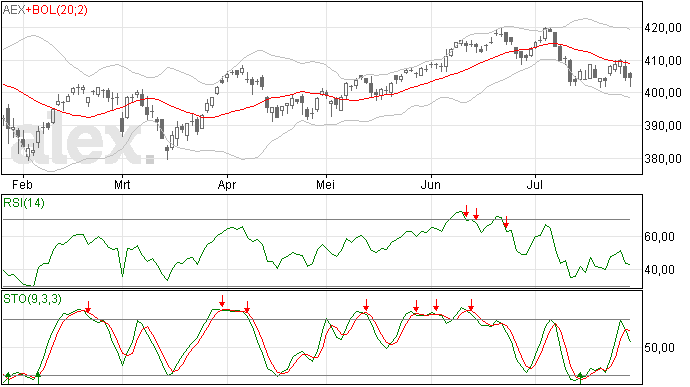Viewport: 690px width, 387px height.
Task: Click the 380,00 price axis label
Action: point(663,158)
